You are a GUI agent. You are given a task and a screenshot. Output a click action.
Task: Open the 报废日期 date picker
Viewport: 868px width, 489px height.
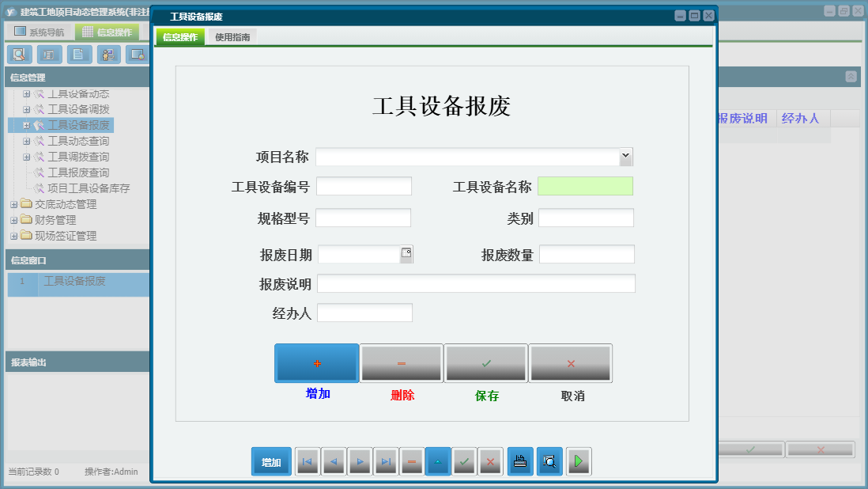coord(407,252)
